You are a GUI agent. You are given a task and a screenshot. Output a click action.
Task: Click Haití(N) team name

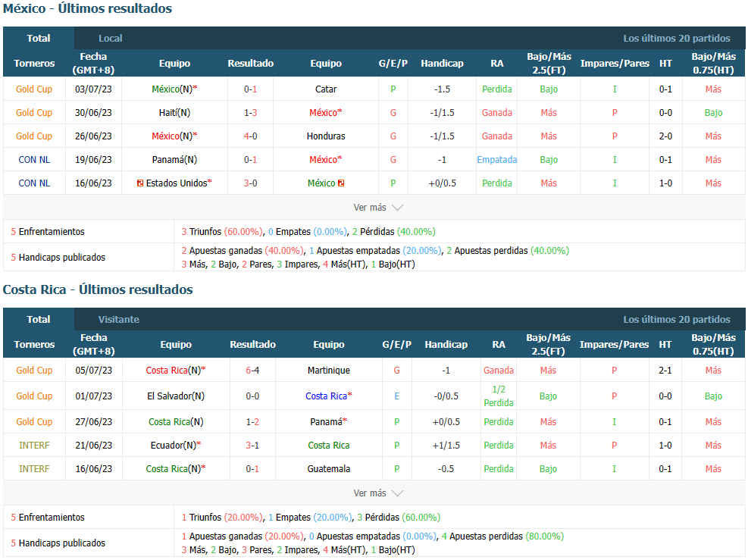(174, 113)
